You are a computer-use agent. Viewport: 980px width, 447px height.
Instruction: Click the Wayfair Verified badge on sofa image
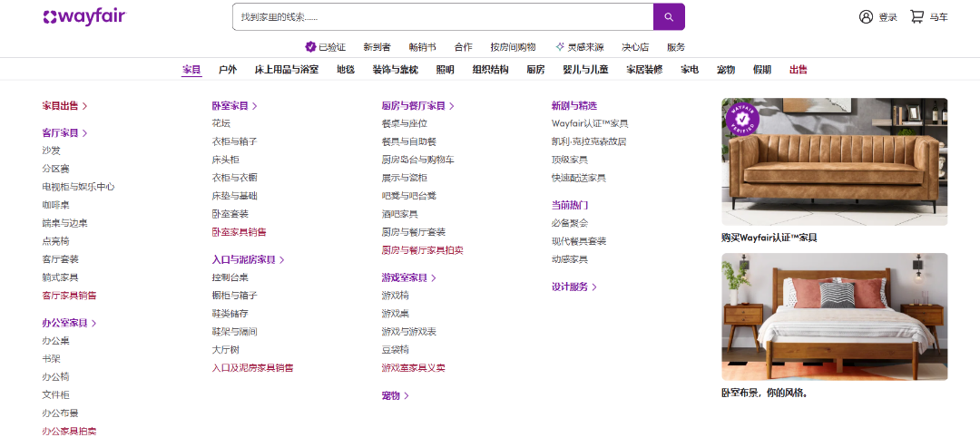741,118
